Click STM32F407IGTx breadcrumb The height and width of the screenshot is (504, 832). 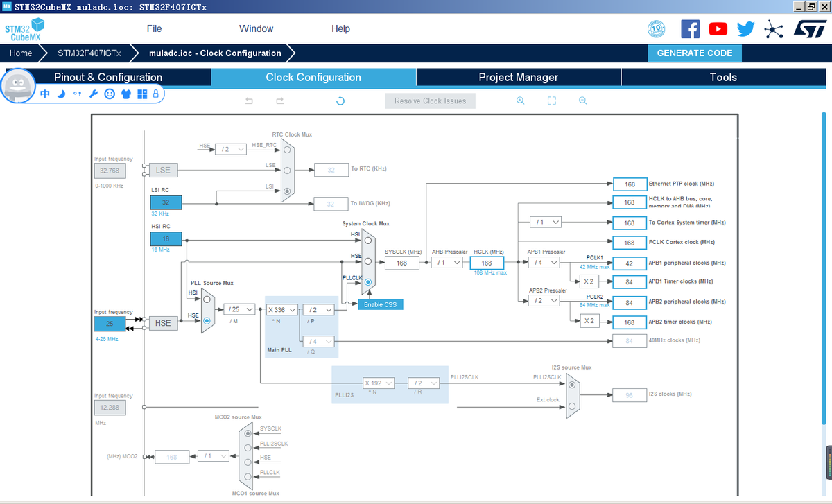[89, 53]
